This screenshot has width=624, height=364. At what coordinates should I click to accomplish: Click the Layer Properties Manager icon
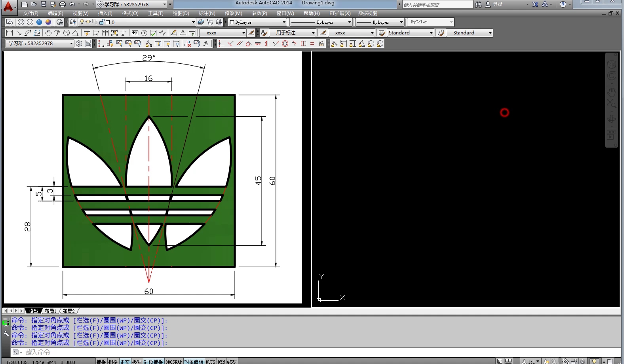[73, 22]
